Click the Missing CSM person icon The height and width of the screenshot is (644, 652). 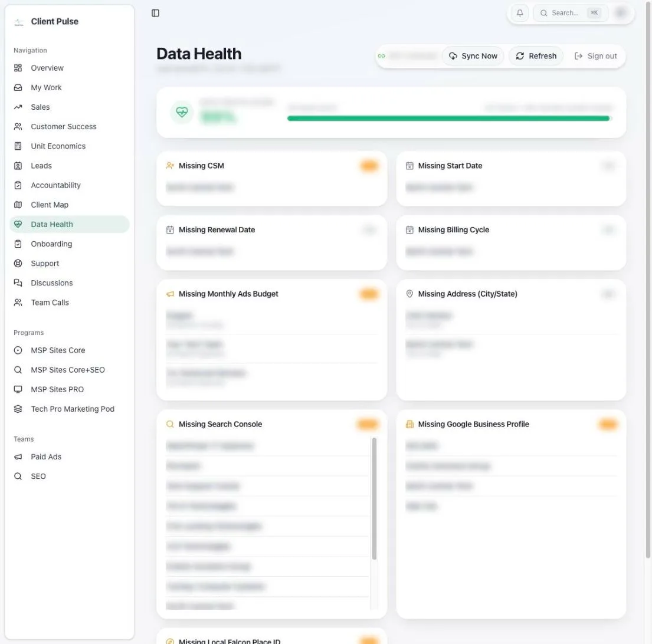pos(170,165)
